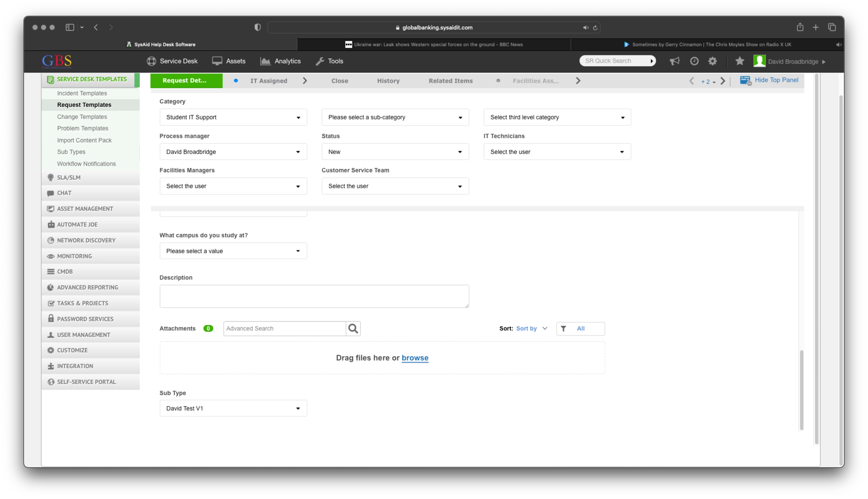Open Incident Templates in sidebar

pyautogui.click(x=82, y=93)
